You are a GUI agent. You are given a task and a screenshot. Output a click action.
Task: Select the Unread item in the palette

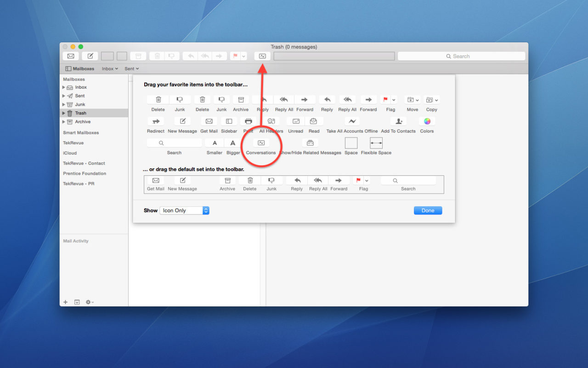(295, 121)
